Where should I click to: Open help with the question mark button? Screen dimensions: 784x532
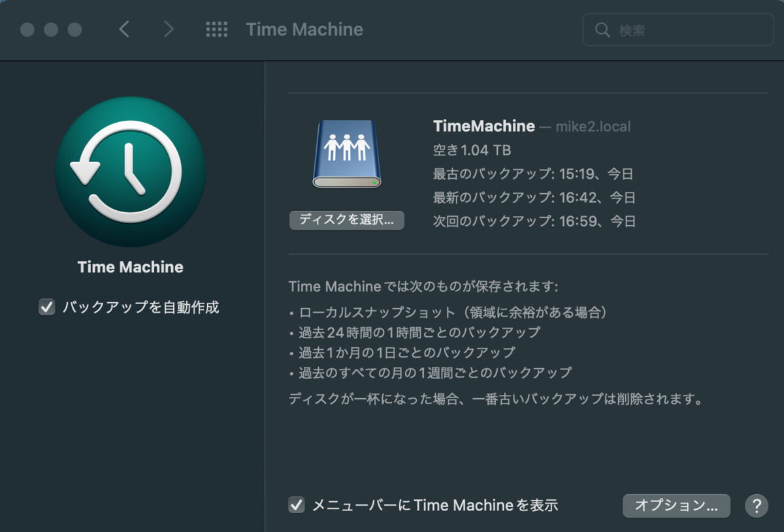point(756,505)
